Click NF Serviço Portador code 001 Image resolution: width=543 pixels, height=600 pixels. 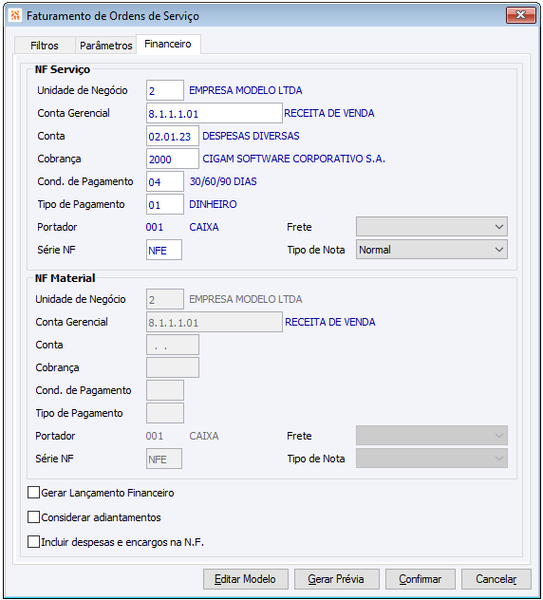click(155, 227)
